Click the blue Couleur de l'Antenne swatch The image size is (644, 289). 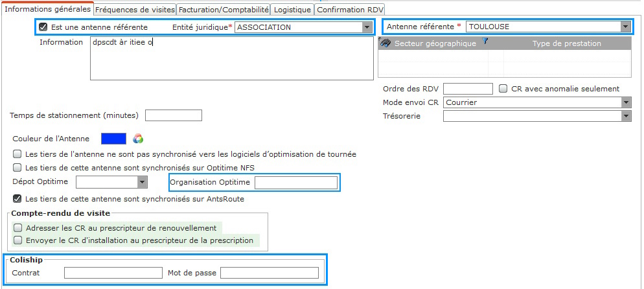click(x=114, y=139)
